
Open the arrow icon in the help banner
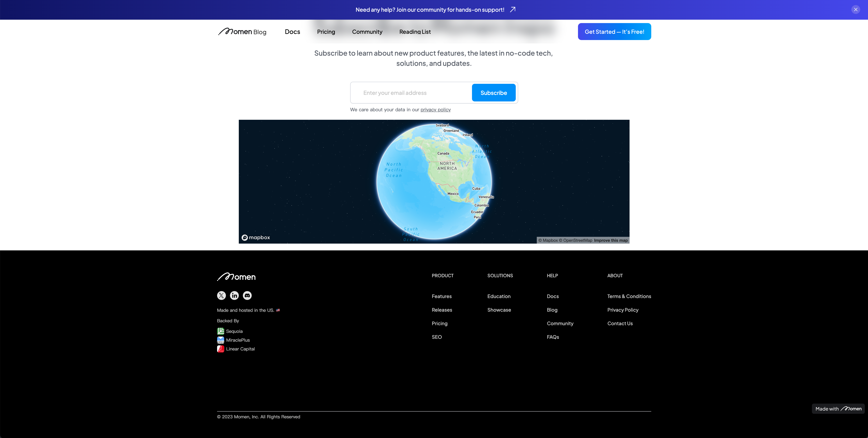513,9
